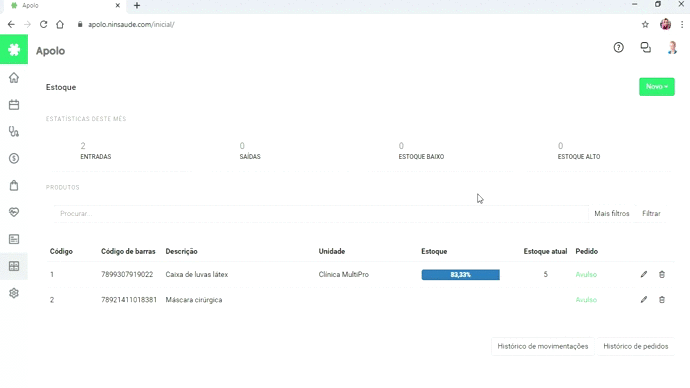Image resolution: width=690 pixels, height=388 pixels.
Task: Open the calendar agenda sidebar icon
Action: (14, 105)
